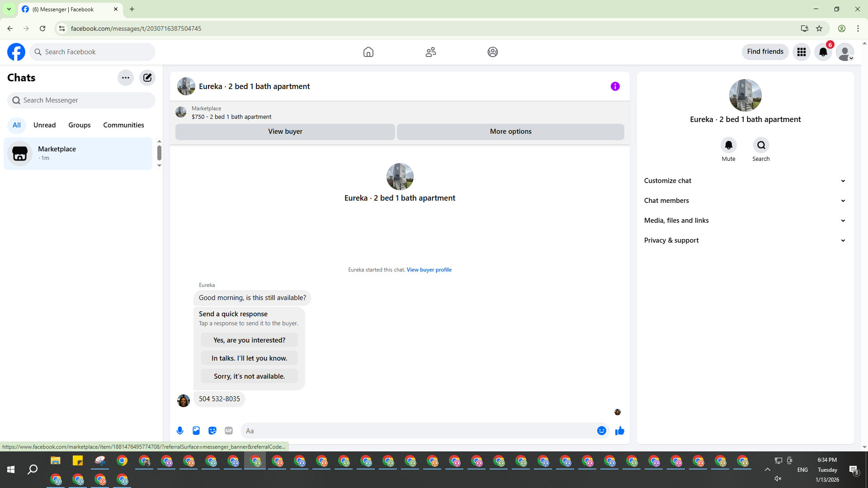
Task: Mute this conversation via bell
Action: point(728,145)
